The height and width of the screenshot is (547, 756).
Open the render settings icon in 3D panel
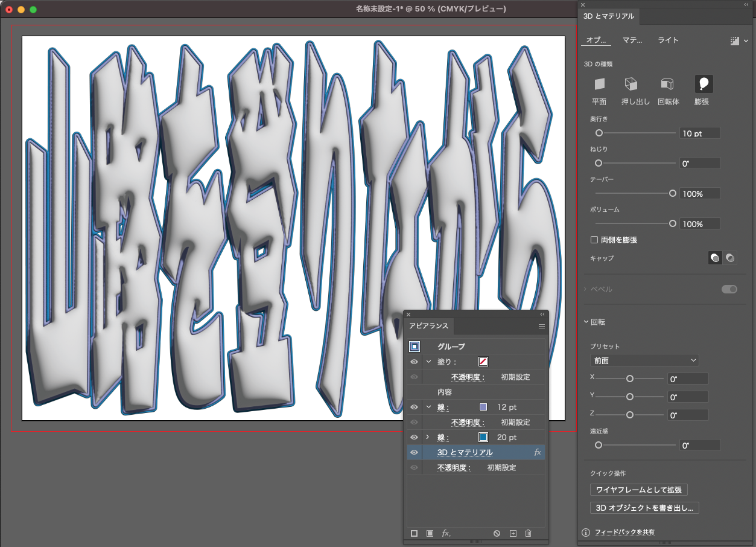(x=736, y=40)
